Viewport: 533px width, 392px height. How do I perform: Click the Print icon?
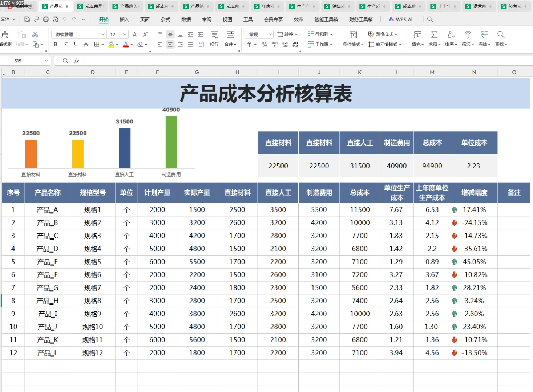pyautogui.click(x=46, y=19)
